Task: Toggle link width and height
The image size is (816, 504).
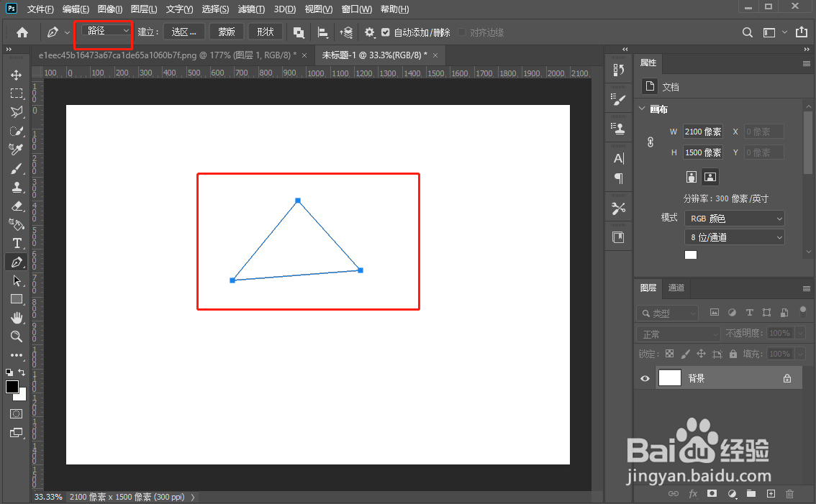Action: [x=650, y=142]
